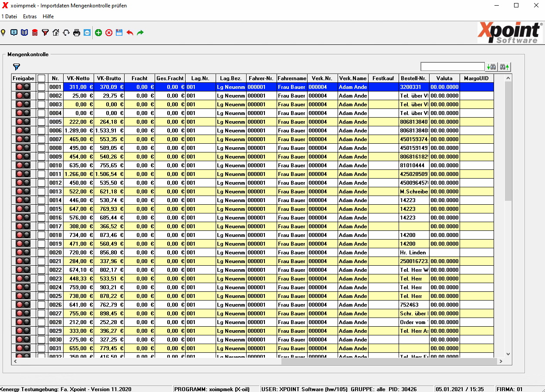Click the red circle X delete icon

(109, 33)
